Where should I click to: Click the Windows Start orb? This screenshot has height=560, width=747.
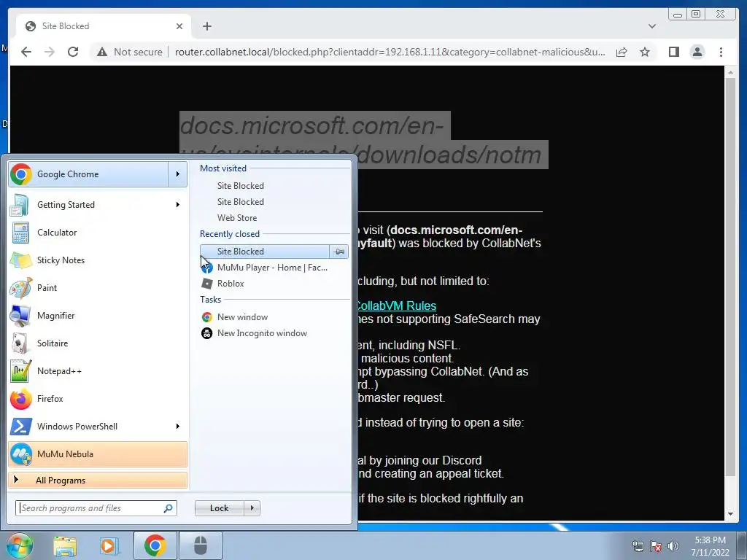[20, 545]
